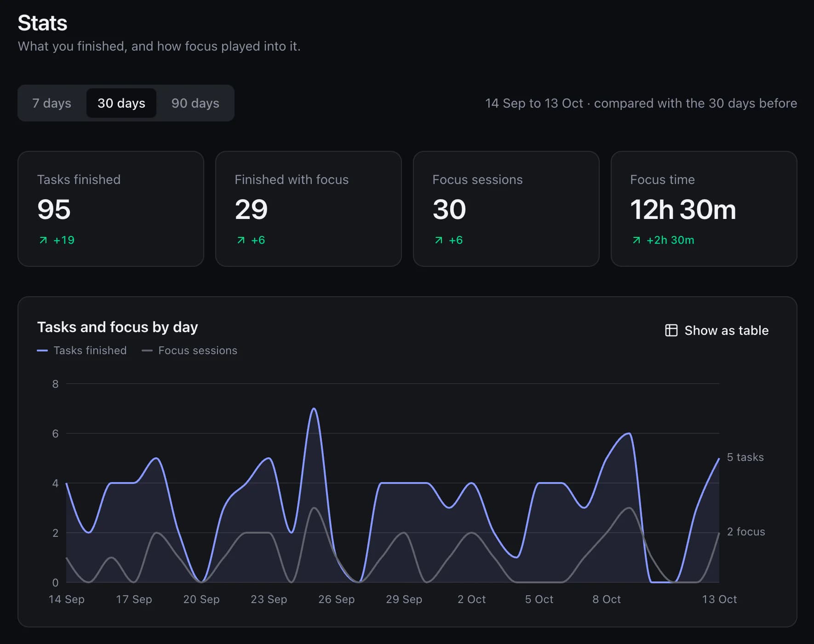The image size is (814, 644).
Task: Click the trend arrow beside +2h 30m
Action: coord(636,240)
